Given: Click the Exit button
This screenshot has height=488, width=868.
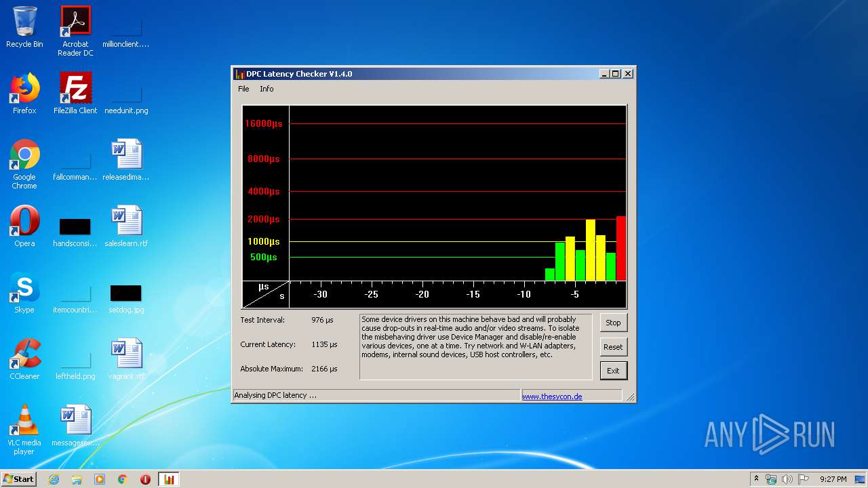Looking at the screenshot, I should (x=613, y=371).
